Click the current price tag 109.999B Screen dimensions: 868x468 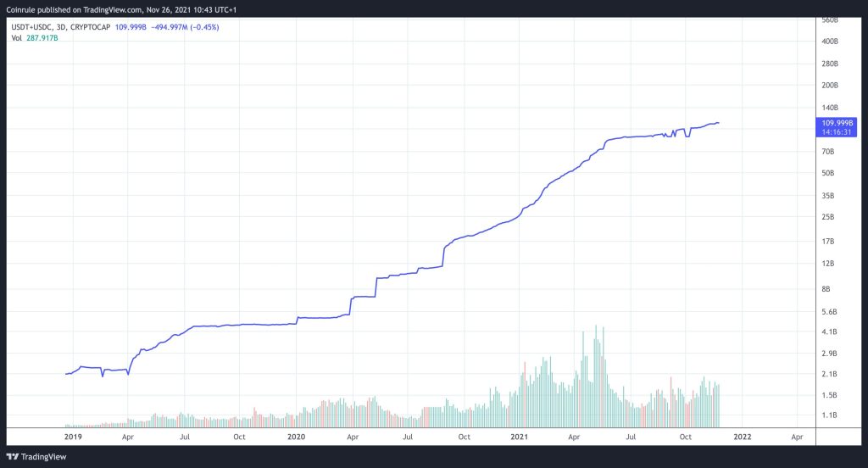[837, 123]
